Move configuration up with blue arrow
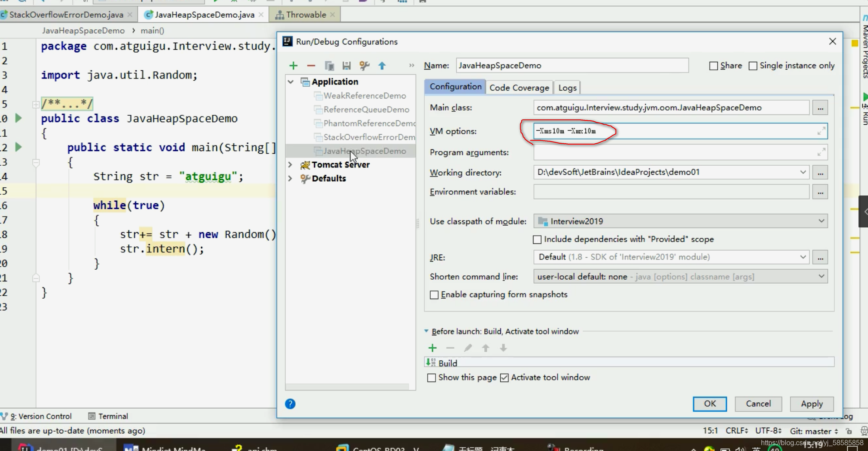868x451 pixels. coord(382,66)
